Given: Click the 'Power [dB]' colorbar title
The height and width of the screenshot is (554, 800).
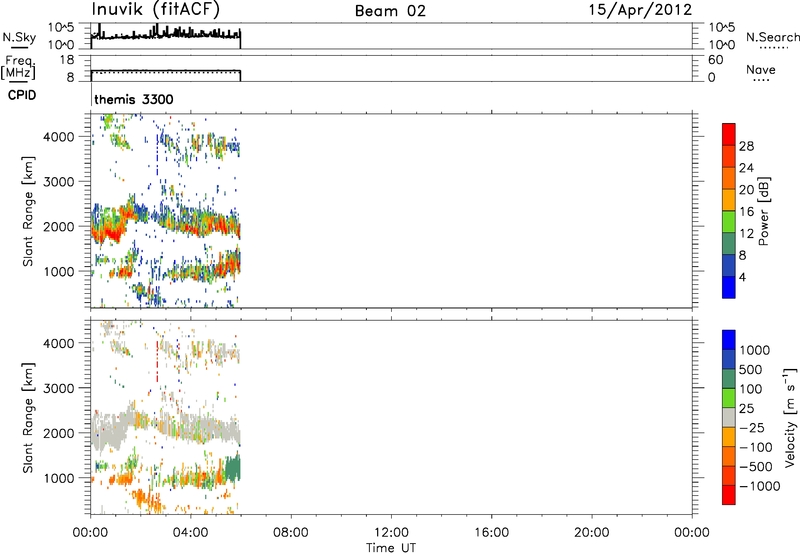Looking at the screenshot, I should pyautogui.click(x=764, y=211).
